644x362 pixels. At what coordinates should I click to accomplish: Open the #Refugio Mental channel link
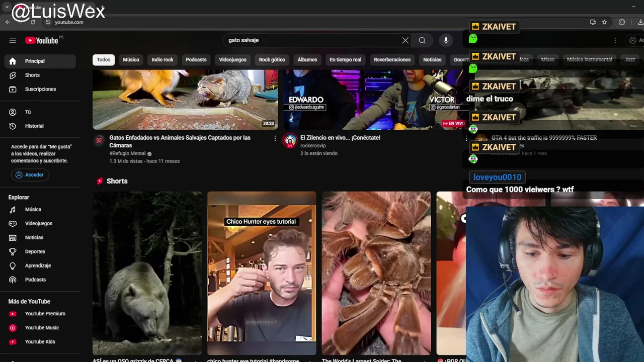[127, 153]
